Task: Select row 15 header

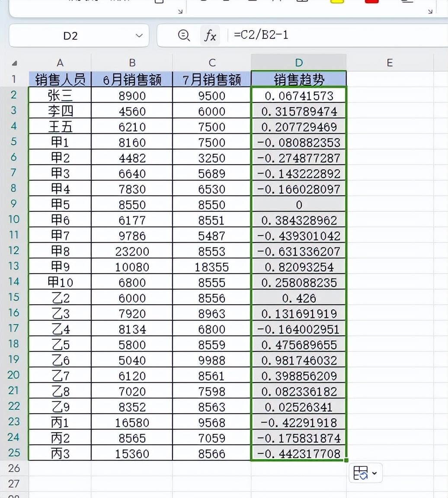Action: coord(14,297)
